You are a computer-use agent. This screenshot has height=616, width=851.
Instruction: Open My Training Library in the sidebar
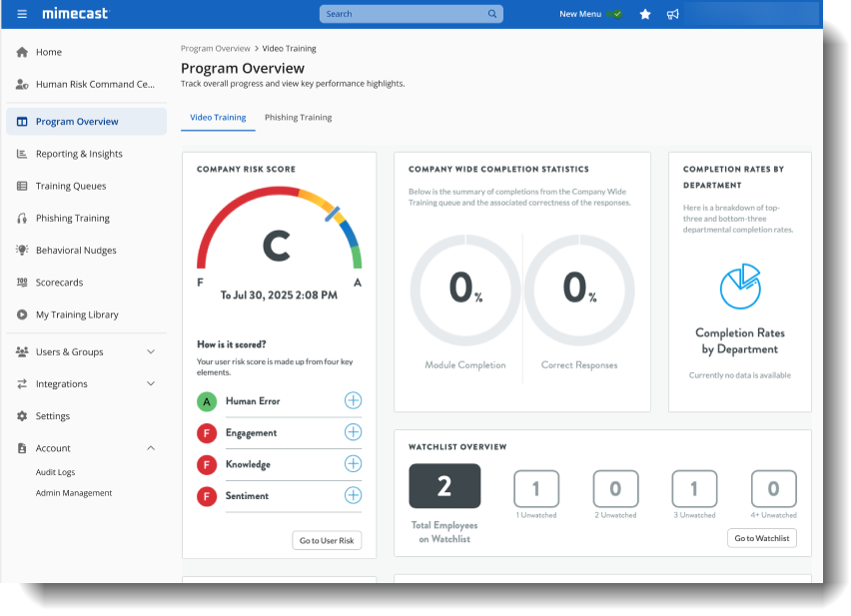tap(76, 314)
